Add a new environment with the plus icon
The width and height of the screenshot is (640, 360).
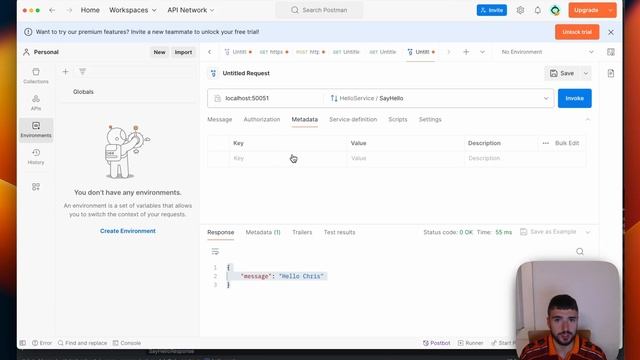65,72
